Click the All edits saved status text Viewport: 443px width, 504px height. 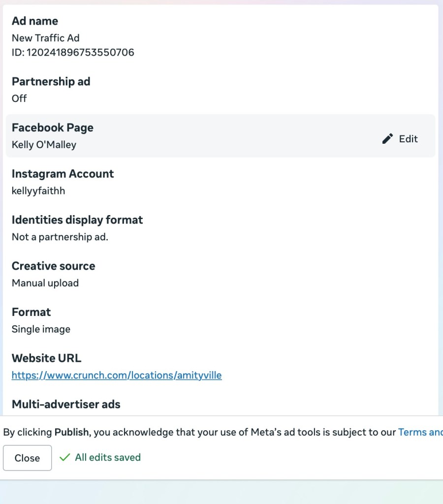tap(108, 458)
